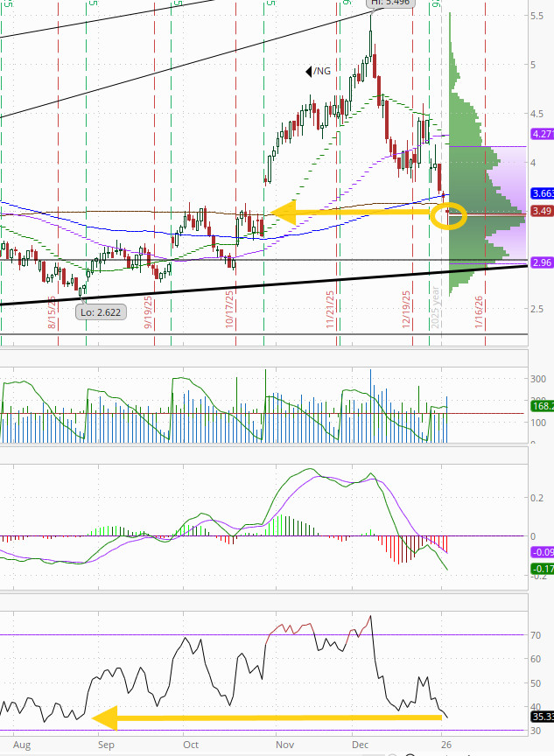Click the gray 2025 year marker label
The image size is (554, 756).
click(435, 308)
